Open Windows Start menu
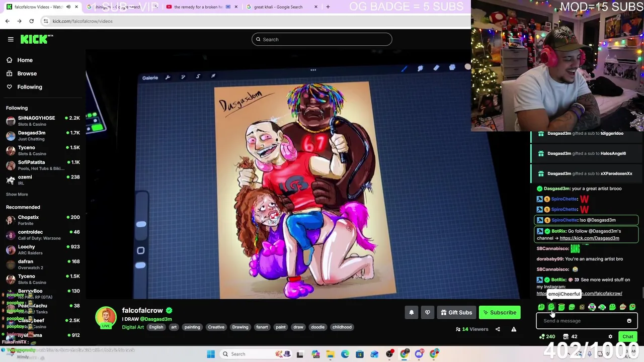Screen dimensions: 644x362 [x=211, y=354]
